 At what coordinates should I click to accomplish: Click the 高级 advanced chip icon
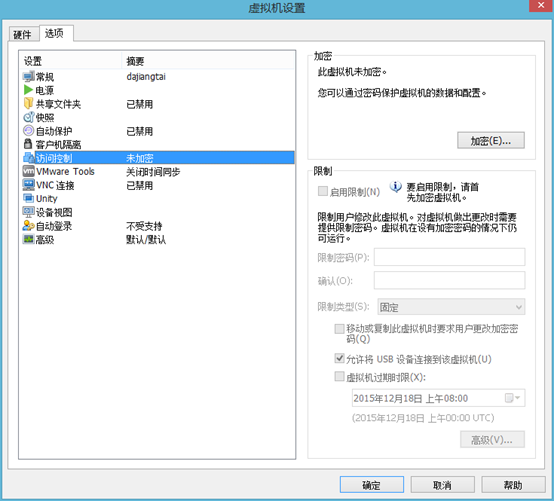click(28, 239)
